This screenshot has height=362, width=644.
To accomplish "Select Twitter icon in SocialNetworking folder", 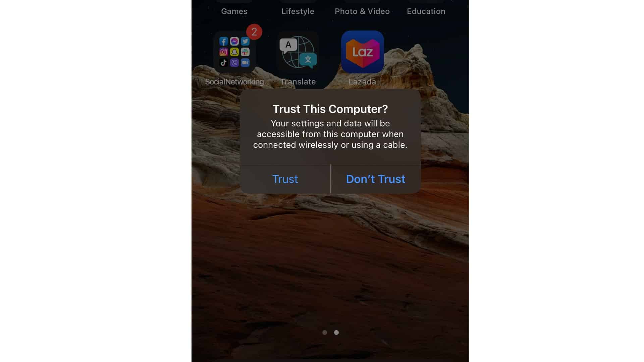I will pos(245,41).
